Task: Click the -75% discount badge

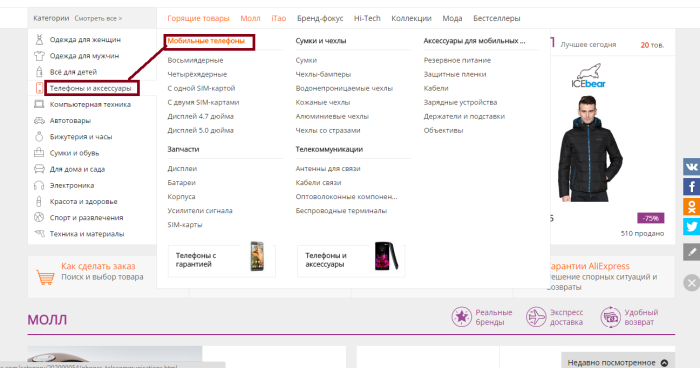Action: pyautogui.click(x=650, y=218)
